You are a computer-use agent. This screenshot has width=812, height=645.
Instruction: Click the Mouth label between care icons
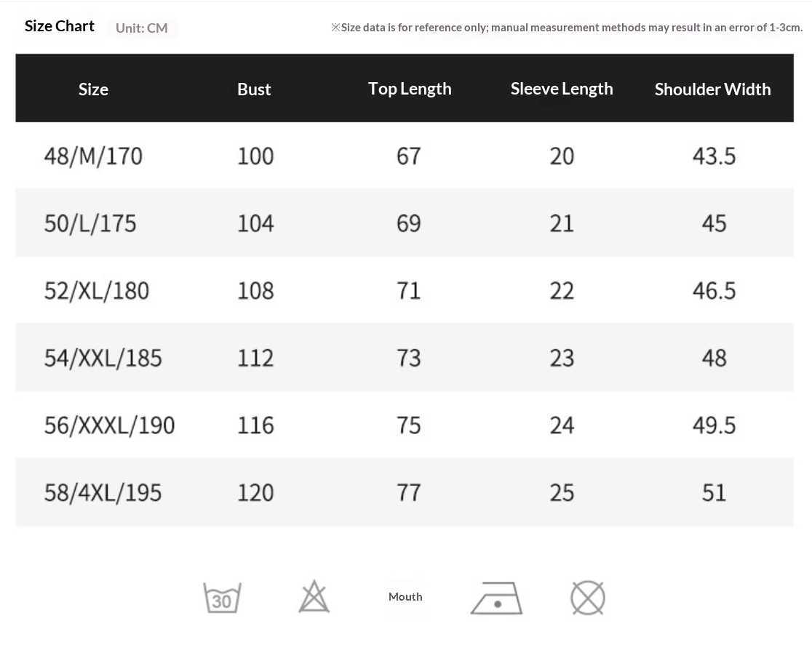click(x=405, y=597)
